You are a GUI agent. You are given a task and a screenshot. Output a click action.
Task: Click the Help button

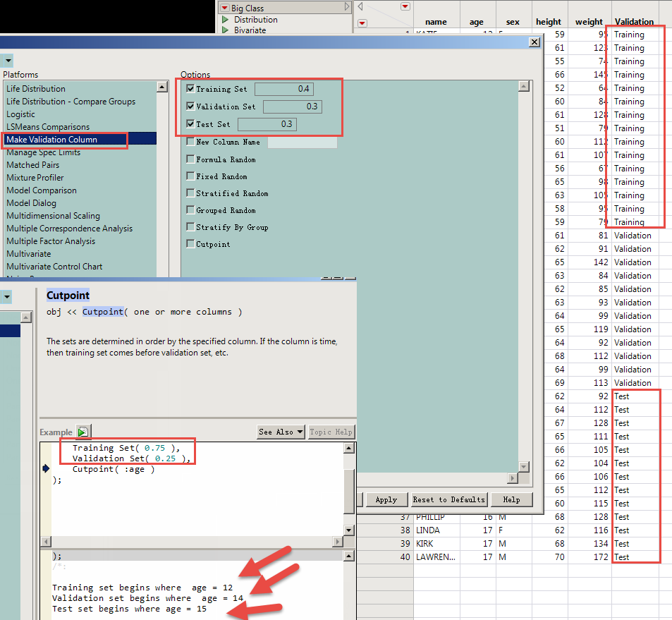tap(511, 499)
